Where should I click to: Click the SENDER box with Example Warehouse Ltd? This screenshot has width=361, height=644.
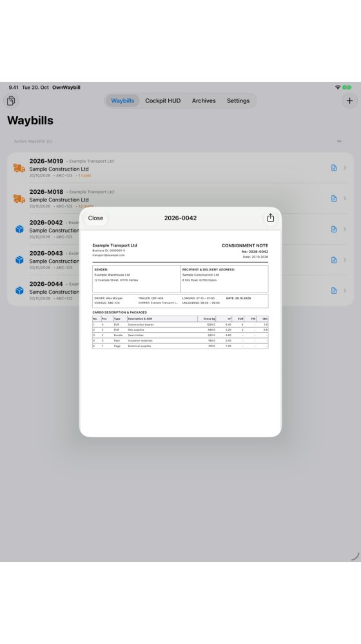point(136,279)
